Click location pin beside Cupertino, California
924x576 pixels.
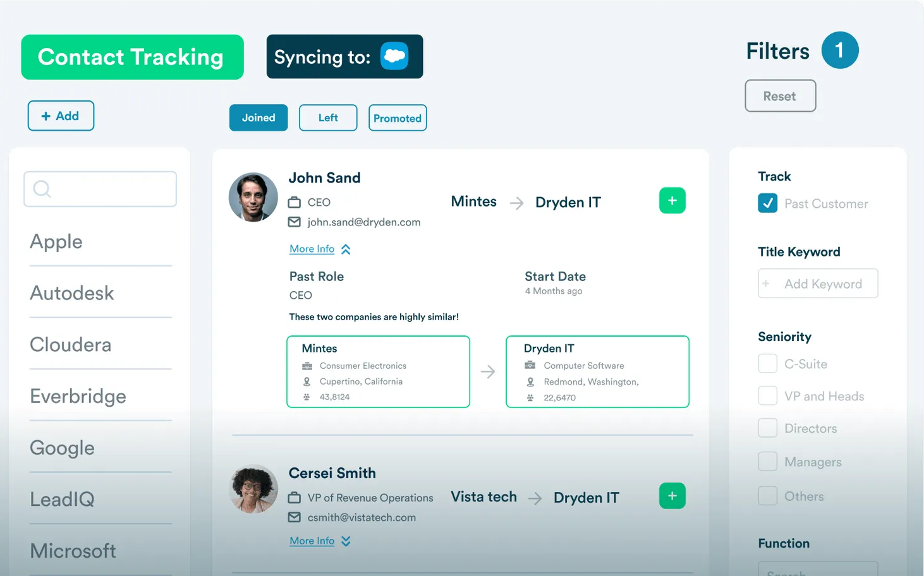tap(307, 381)
